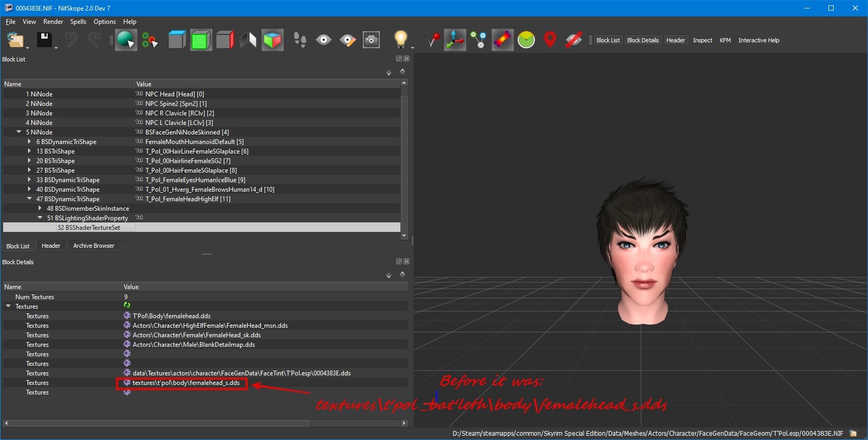868x440 pixels.
Task: Click the footprints walk view icon
Action: (300, 40)
